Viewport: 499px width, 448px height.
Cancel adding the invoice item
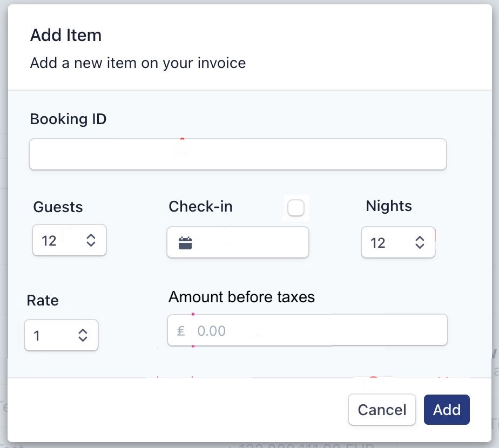tap(382, 410)
